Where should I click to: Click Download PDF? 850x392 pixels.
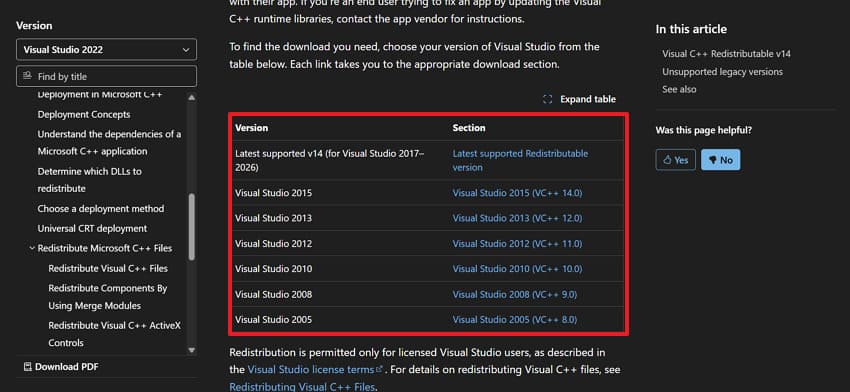(x=61, y=367)
